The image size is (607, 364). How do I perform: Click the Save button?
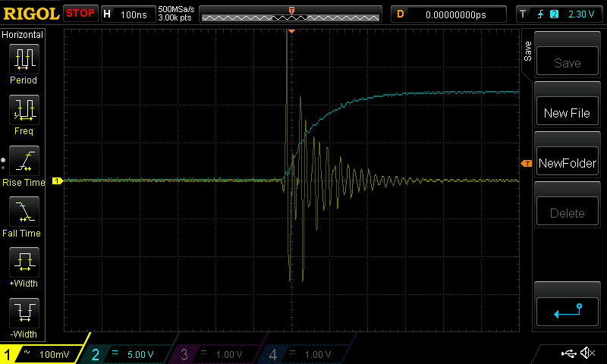click(x=567, y=61)
